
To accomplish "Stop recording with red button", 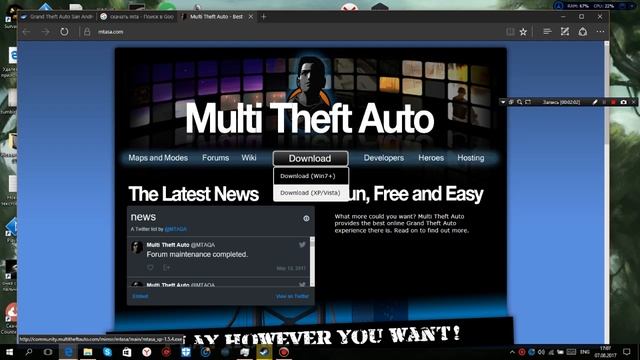I will pyautogui.click(x=613, y=102).
